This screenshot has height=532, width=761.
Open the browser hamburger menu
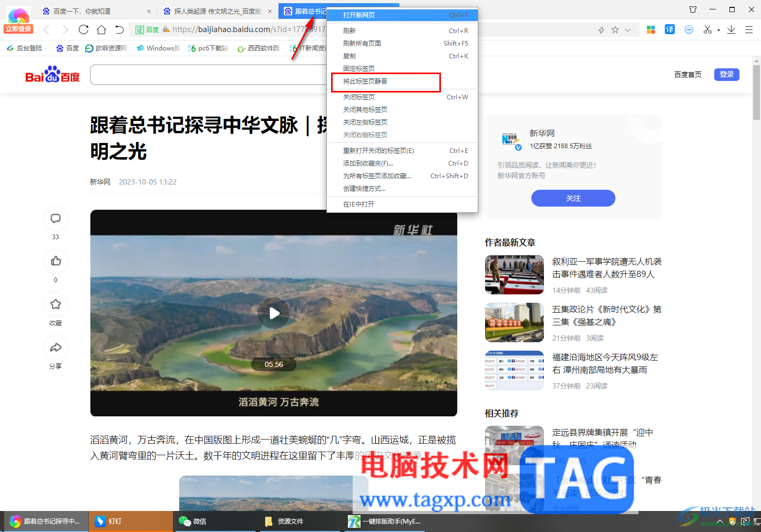[749, 29]
